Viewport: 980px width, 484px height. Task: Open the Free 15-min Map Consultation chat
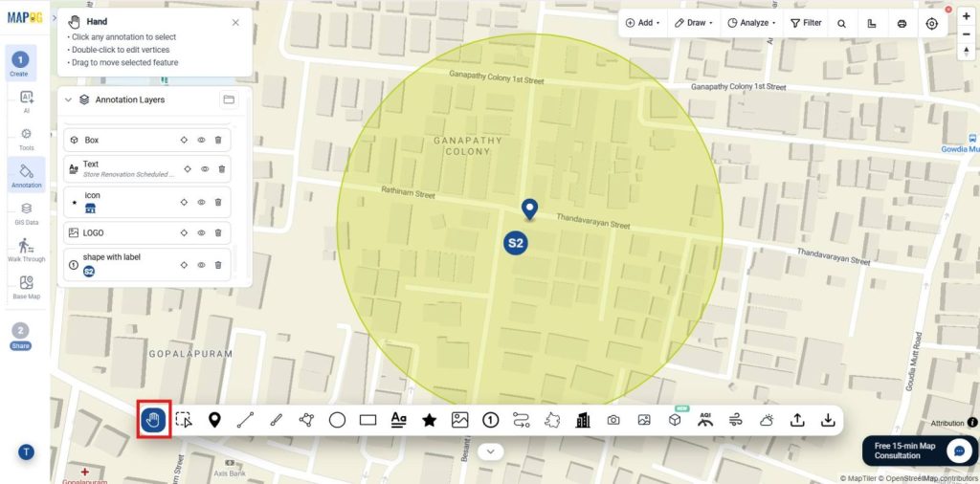920,451
